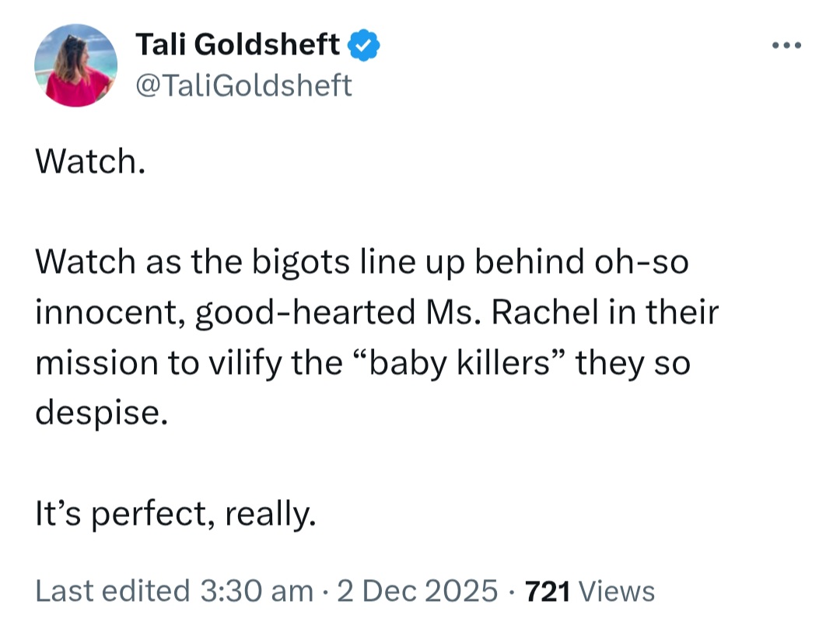Image resolution: width=840 pixels, height=629 pixels.
Task: Click the blue verified checkmark badge
Action: click(x=364, y=45)
